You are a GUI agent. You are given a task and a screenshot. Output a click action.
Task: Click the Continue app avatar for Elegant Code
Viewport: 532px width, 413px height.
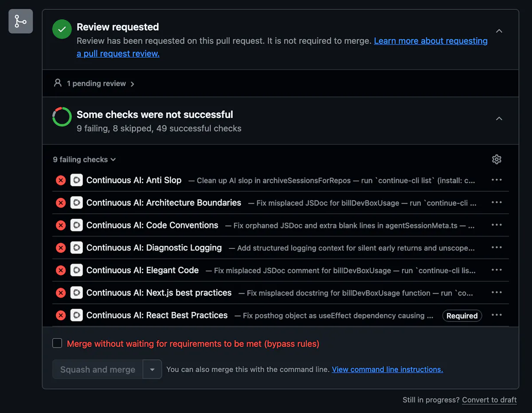(x=77, y=270)
